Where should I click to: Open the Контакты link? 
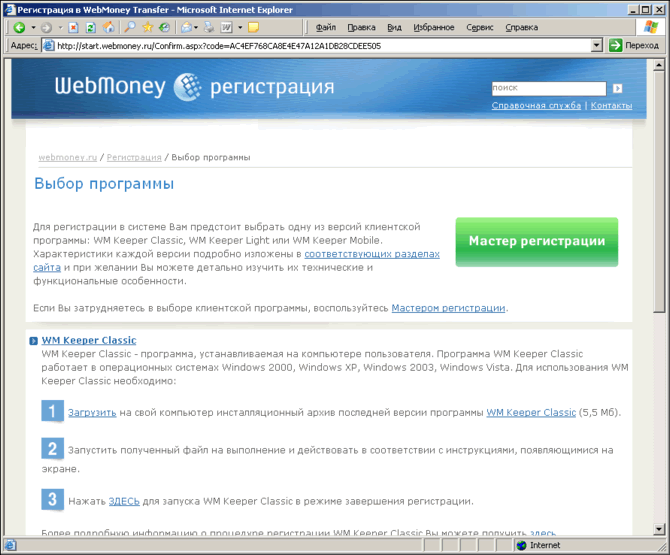[x=611, y=106]
